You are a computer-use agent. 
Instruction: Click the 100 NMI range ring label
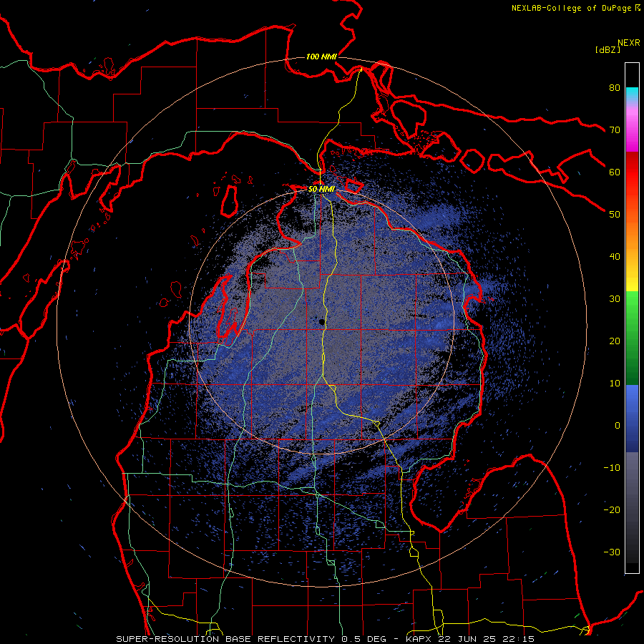coord(321,57)
